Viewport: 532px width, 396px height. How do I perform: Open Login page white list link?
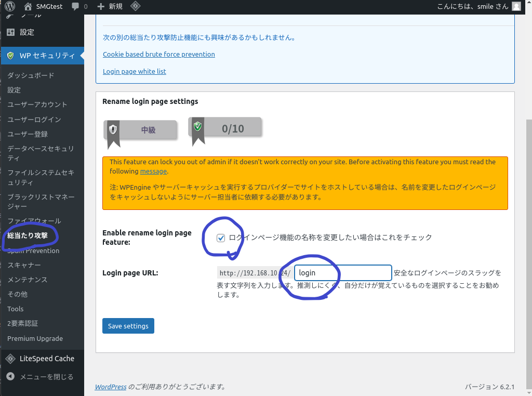tap(135, 71)
